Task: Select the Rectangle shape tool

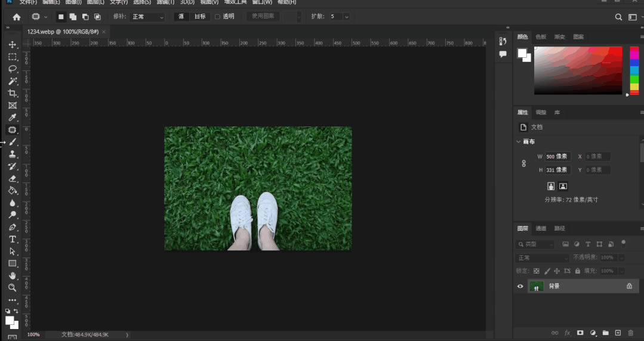Action: pos(13,263)
